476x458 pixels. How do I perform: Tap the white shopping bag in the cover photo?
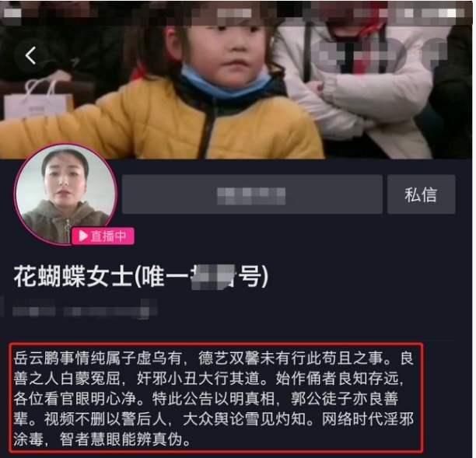[x=38, y=99]
